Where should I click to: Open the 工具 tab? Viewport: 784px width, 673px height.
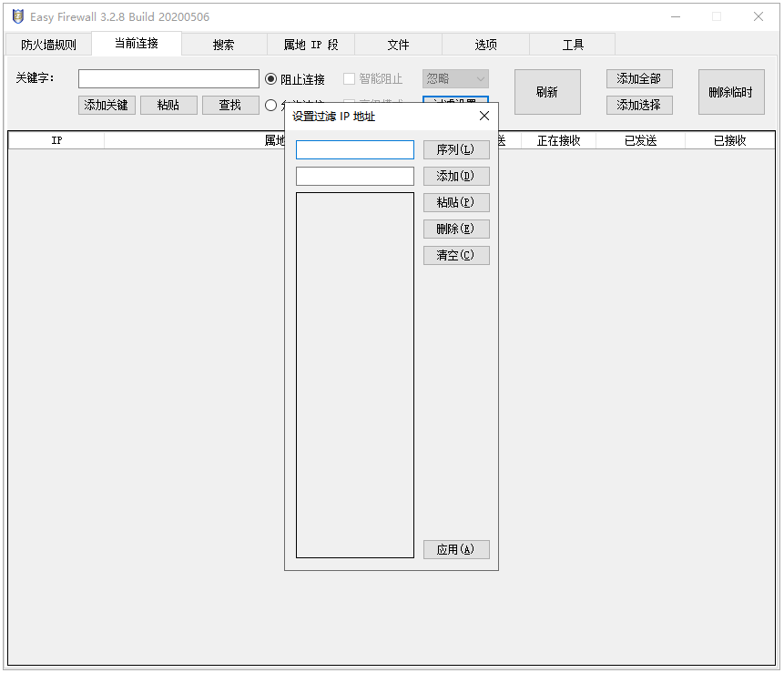click(573, 45)
